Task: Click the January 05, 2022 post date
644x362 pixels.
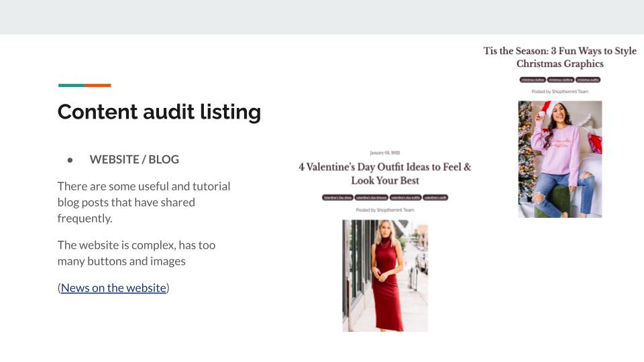Action: 385,154
